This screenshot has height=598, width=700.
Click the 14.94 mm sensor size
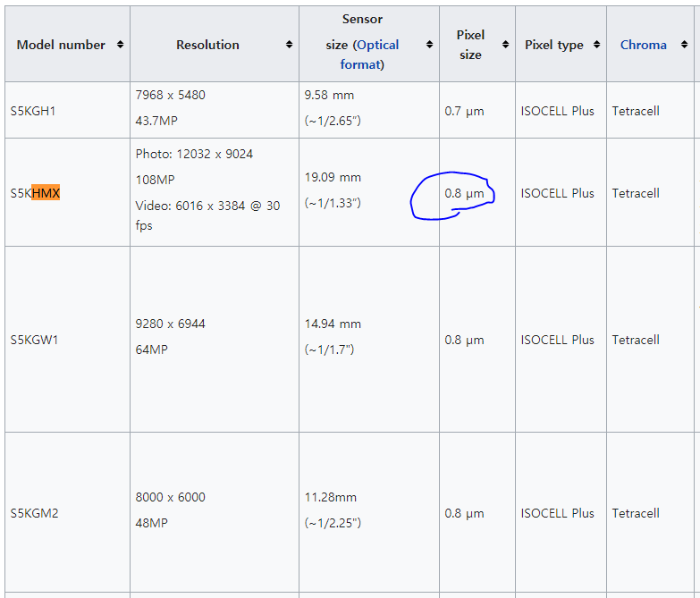pos(333,324)
